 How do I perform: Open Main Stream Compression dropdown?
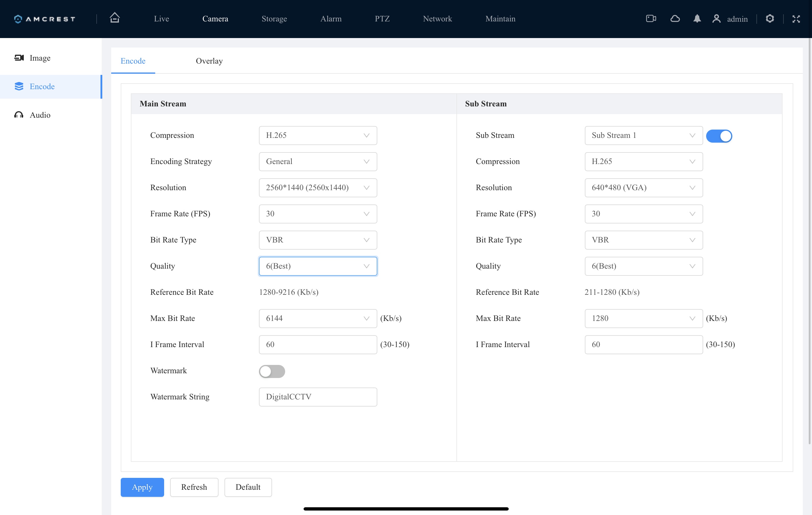coord(318,136)
